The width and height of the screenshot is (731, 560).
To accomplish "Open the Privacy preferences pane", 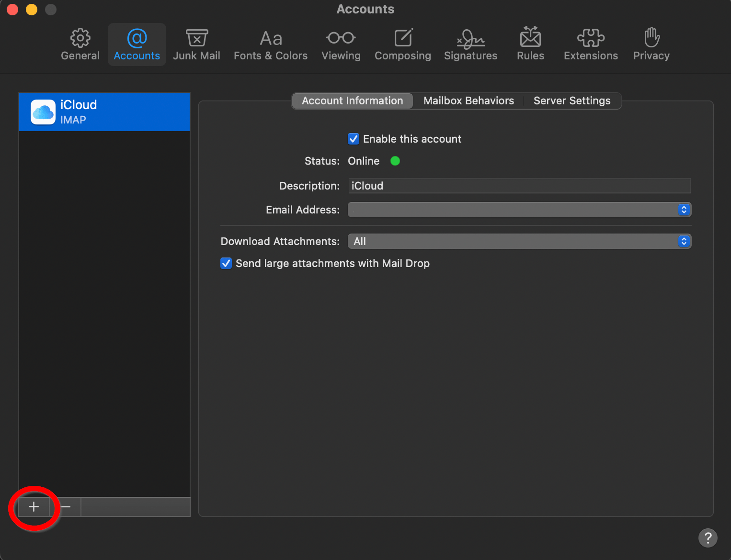I will point(651,45).
